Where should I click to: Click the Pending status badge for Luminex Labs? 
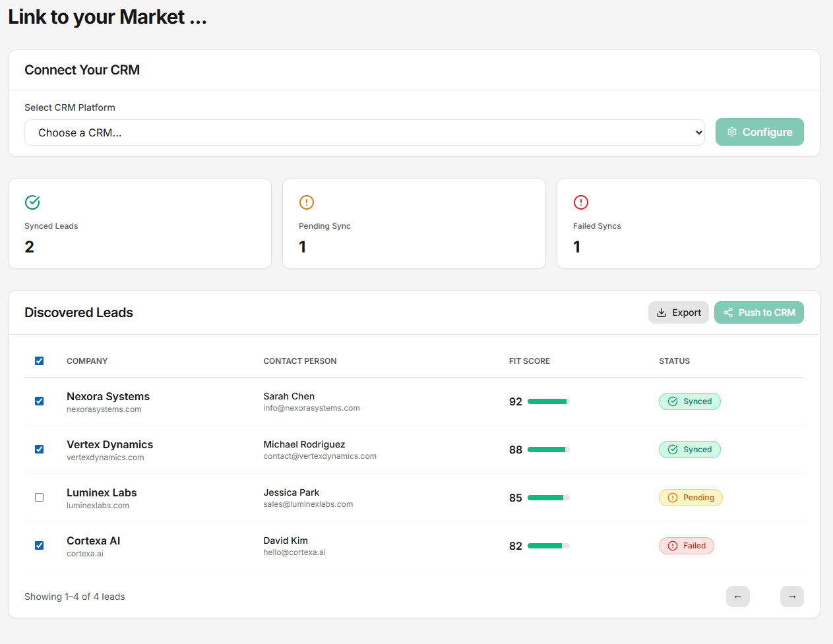(x=691, y=498)
